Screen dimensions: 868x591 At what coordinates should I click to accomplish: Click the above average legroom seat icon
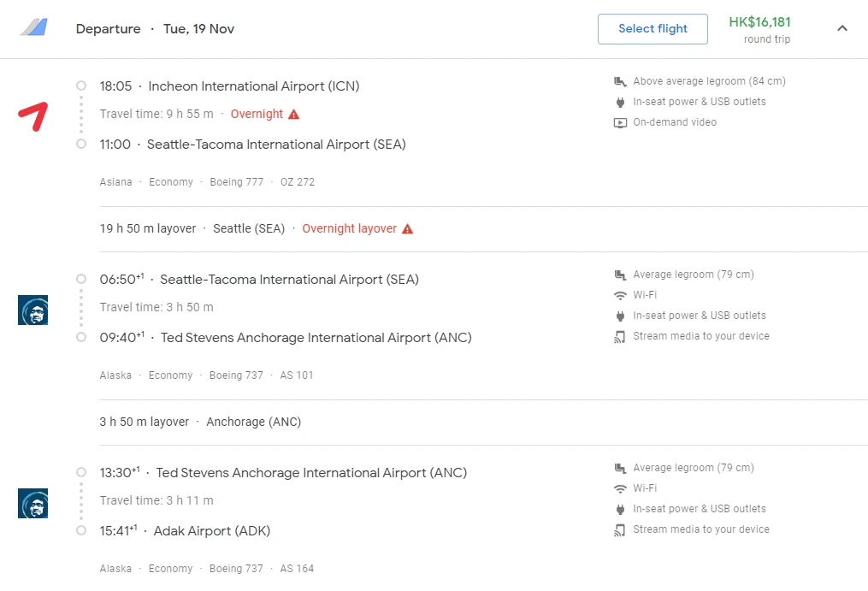pyautogui.click(x=621, y=81)
